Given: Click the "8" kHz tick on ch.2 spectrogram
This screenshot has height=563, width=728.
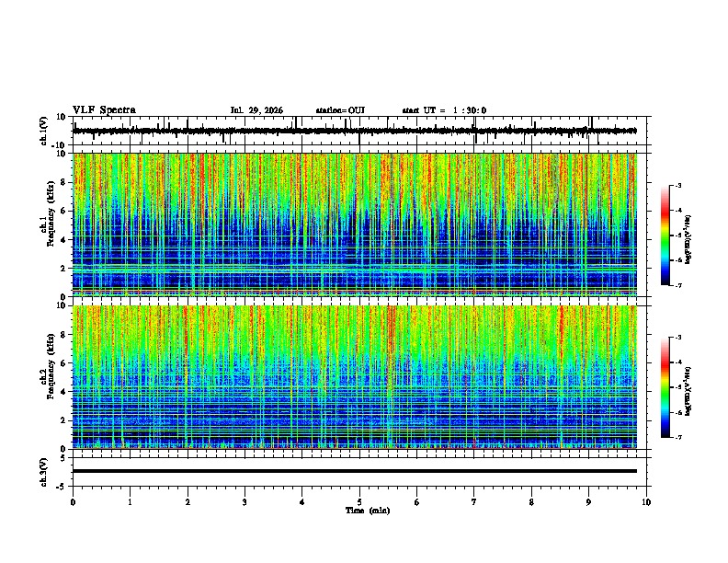Looking at the screenshot, I should tap(63, 335).
